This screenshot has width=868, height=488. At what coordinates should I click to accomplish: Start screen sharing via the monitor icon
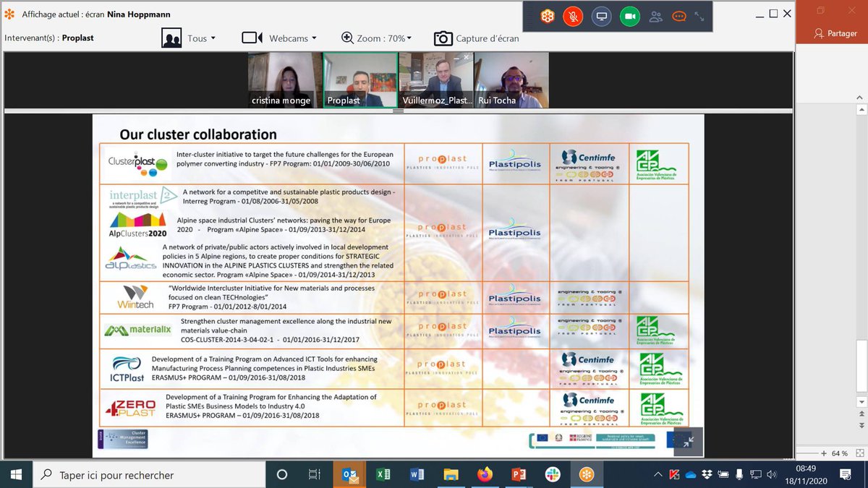click(x=601, y=16)
